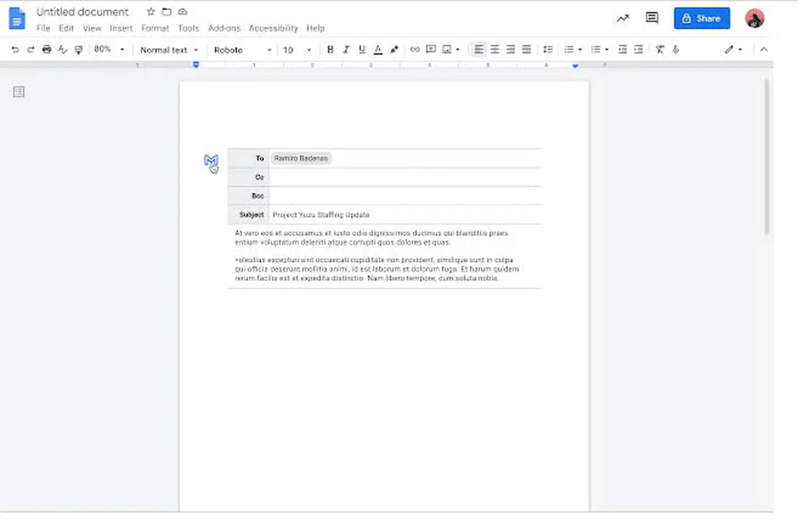Open comment history icon near Share
The width and height of the screenshot is (798, 532).
click(652, 18)
